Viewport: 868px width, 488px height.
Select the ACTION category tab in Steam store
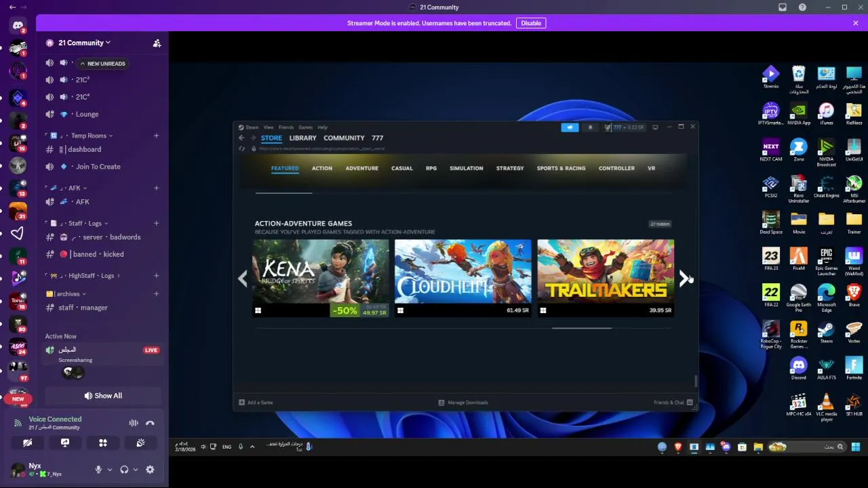(x=322, y=168)
